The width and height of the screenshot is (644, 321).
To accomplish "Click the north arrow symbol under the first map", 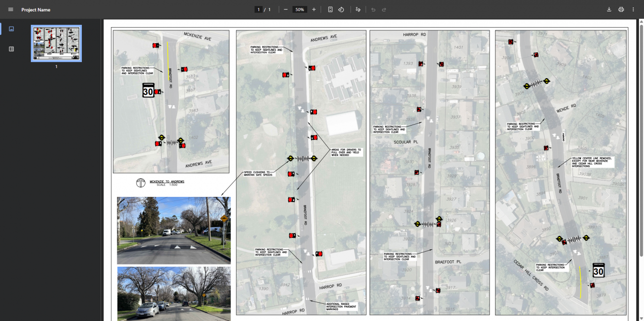I will tap(141, 183).
